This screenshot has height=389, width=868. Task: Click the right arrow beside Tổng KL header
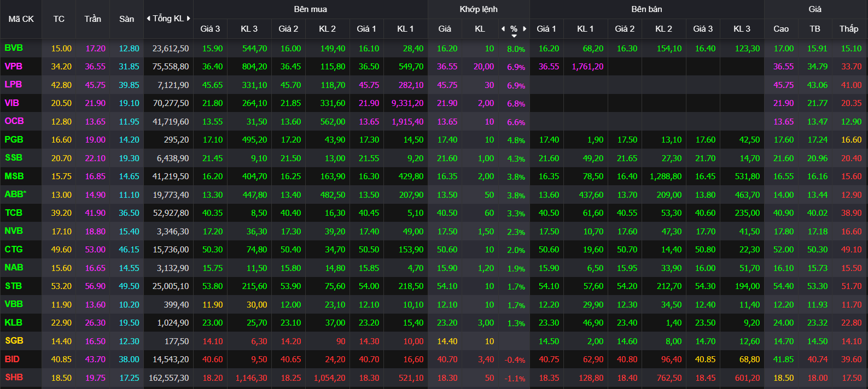click(x=189, y=19)
